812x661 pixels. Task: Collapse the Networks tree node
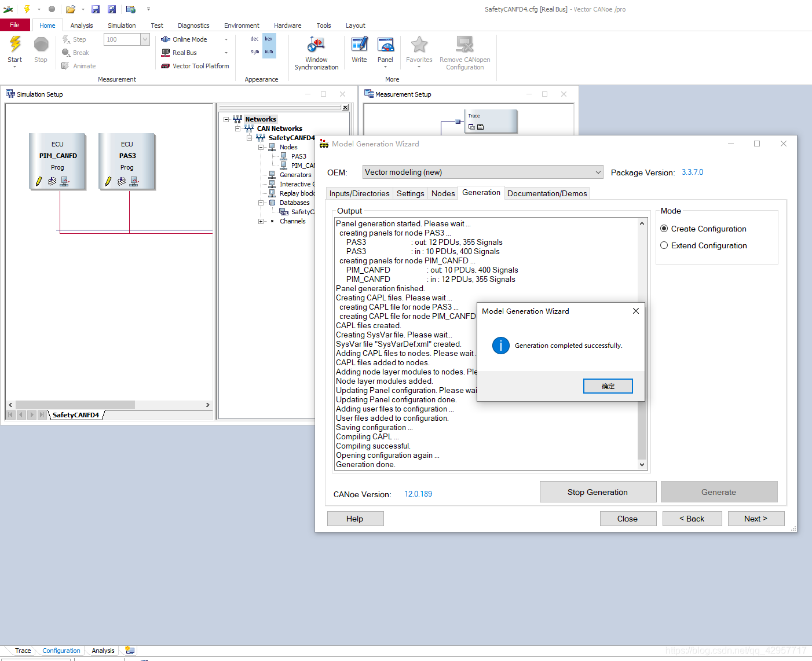(226, 119)
